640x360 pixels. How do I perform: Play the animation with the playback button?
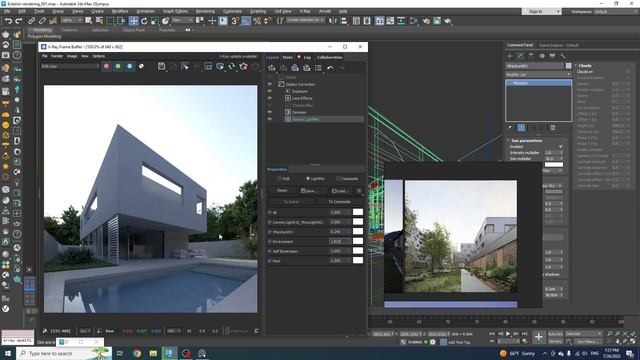coord(508,334)
